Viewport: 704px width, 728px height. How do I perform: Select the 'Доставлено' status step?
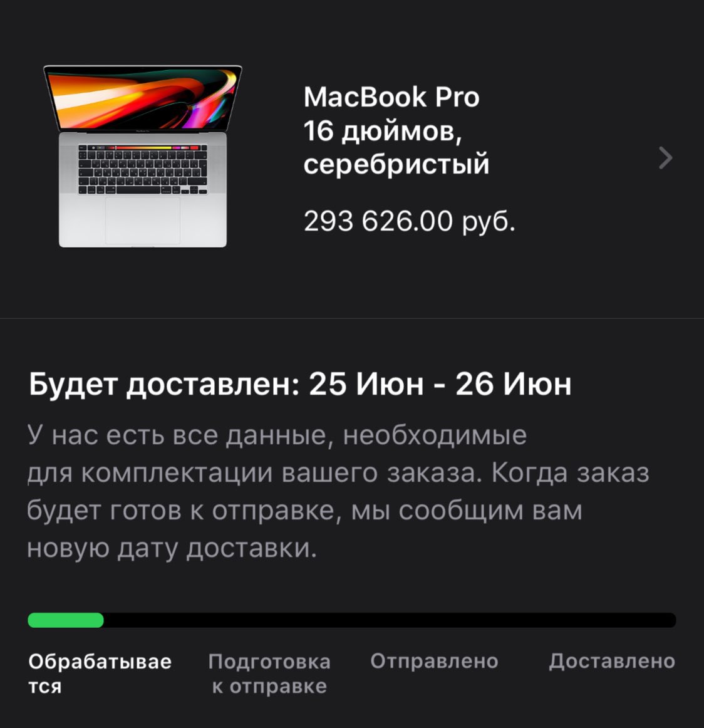click(612, 661)
